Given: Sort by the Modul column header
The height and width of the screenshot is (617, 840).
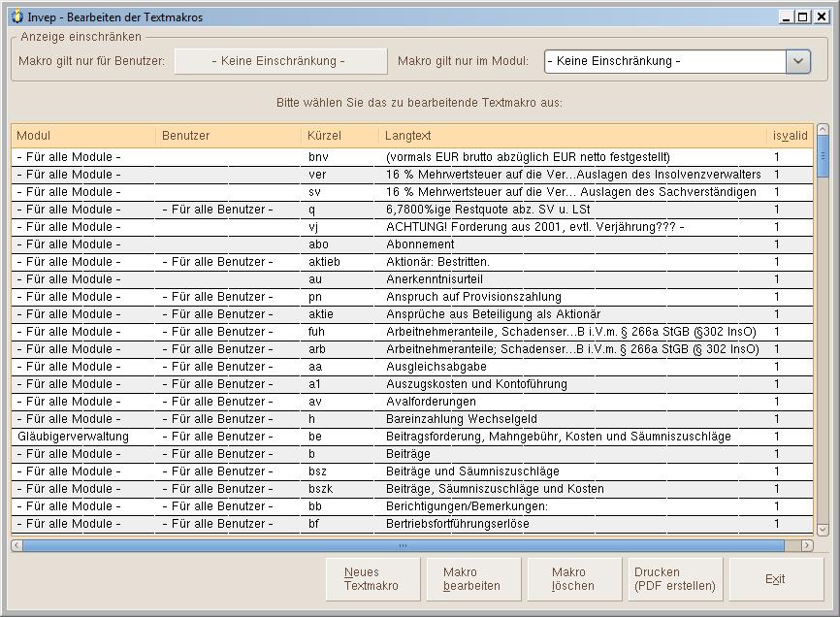Looking at the screenshot, I should pos(83,136).
